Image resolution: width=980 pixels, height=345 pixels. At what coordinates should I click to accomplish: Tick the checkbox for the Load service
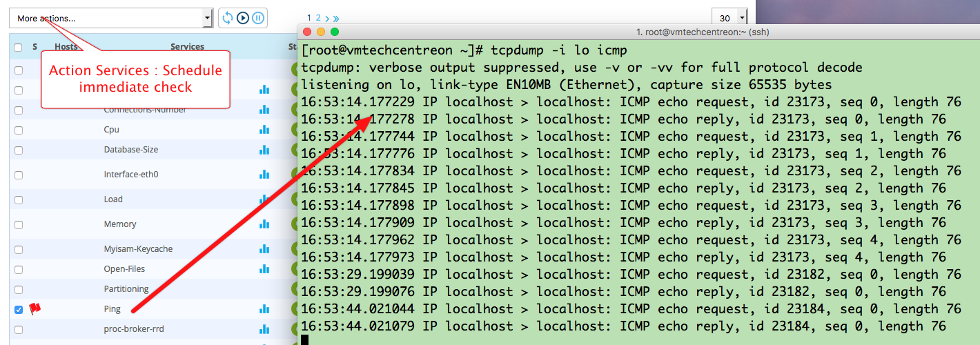[x=19, y=200]
